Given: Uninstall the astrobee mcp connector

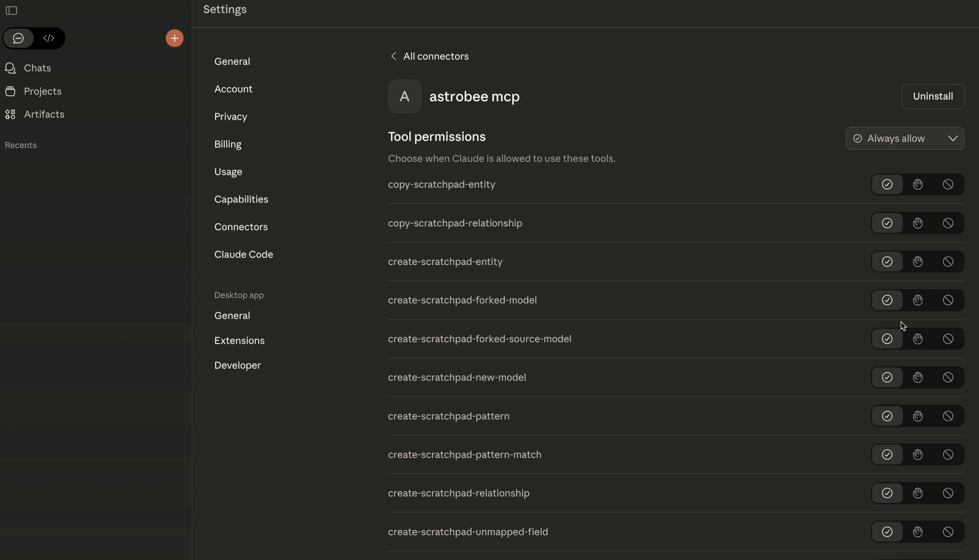Looking at the screenshot, I should coord(933,96).
